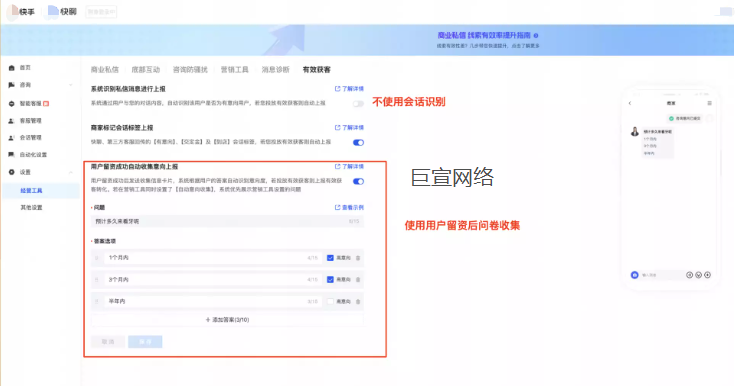Click the 自动化设置 chat icon
This screenshot has height=392, width=739.
(12, 155)
